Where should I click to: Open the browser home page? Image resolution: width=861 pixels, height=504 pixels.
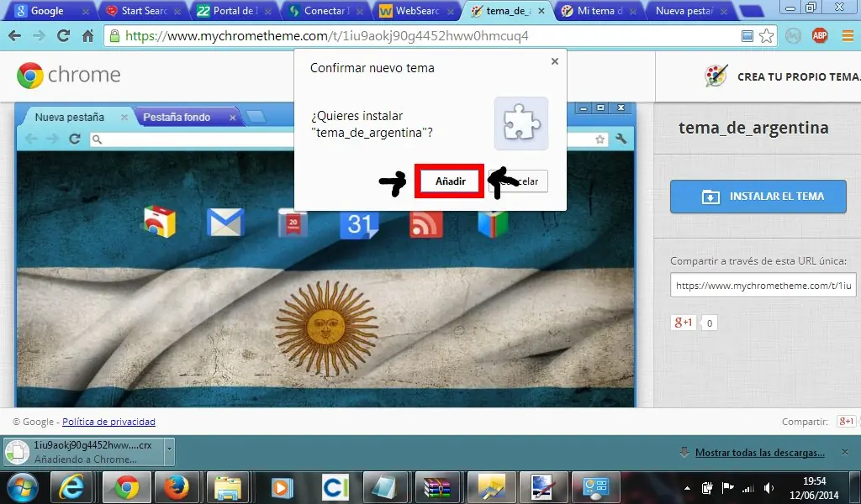pos(87,36)
